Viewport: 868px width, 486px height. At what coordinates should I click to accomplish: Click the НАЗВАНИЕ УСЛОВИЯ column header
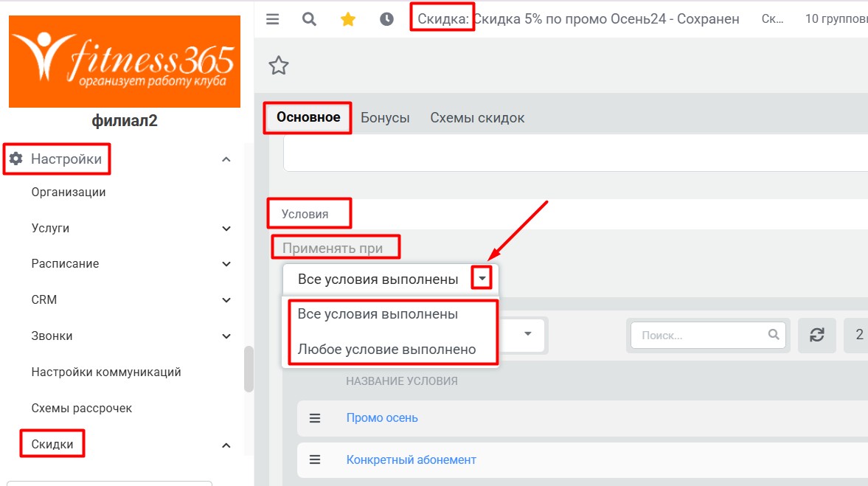402,381
